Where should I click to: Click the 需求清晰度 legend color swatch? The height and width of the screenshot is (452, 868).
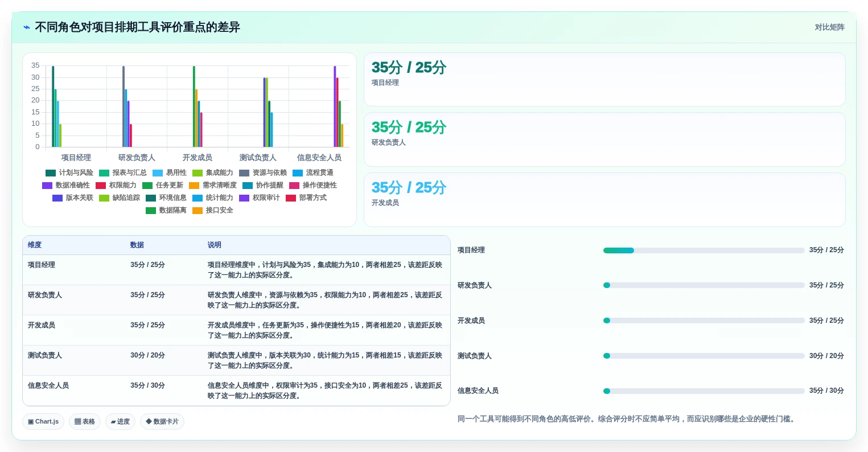pyautogui.click(x=194, y=186)
